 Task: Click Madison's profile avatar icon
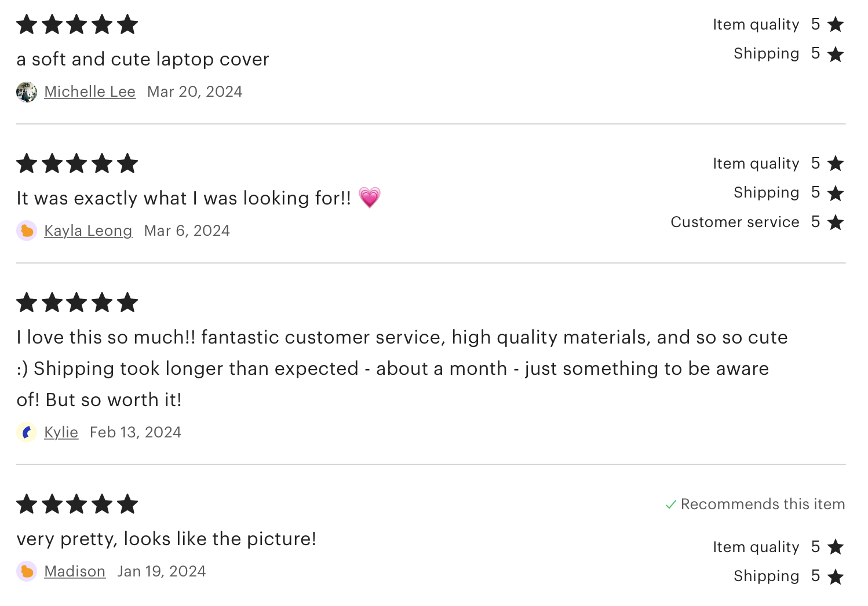tap(27, 571)
